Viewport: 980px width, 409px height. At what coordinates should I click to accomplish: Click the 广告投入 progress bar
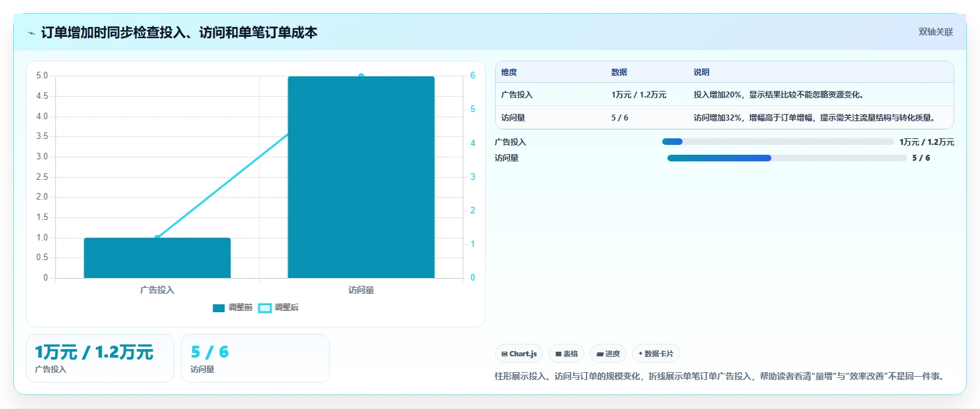point(778,142)
